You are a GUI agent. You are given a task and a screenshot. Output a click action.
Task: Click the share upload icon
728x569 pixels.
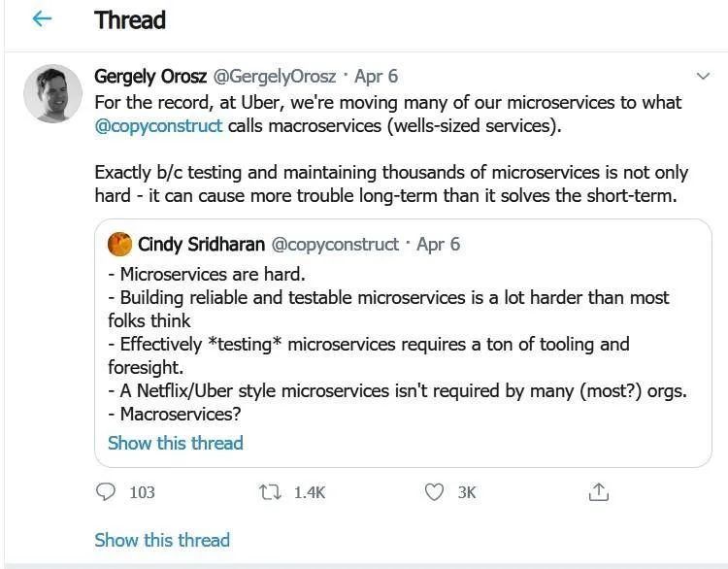tap(599, 492)
